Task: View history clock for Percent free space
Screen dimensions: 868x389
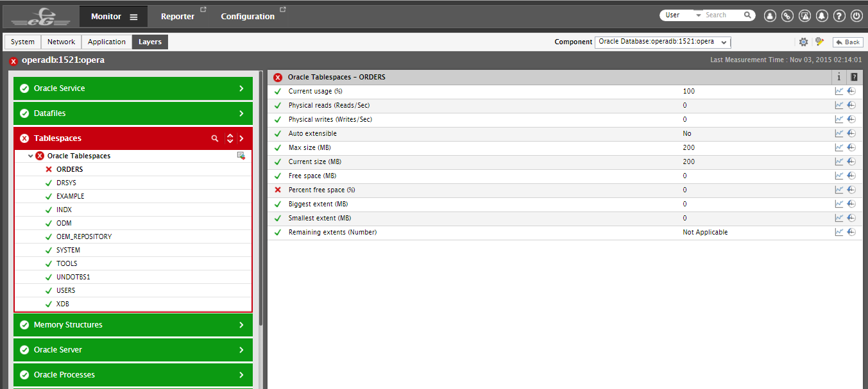Action: click(x=851, y=190)
